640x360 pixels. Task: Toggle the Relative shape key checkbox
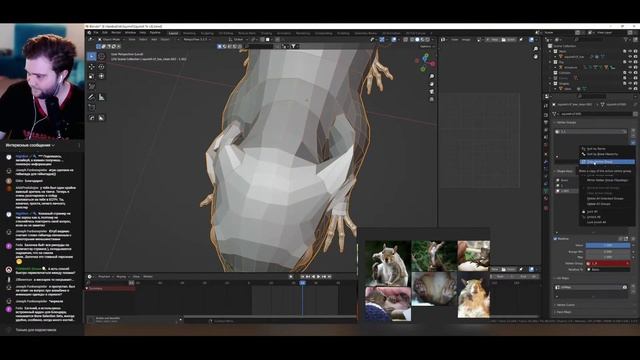coord(556,239)
